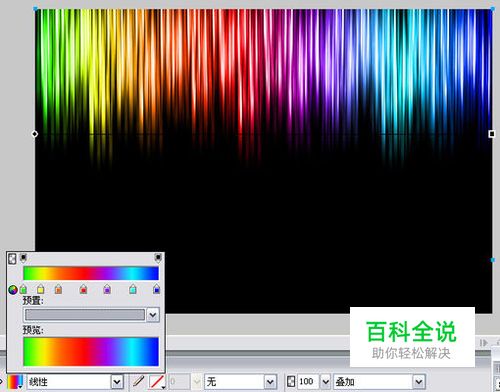Click the color wheel icon beside the color stops
The image size is (500, 392).
[13, 290]
